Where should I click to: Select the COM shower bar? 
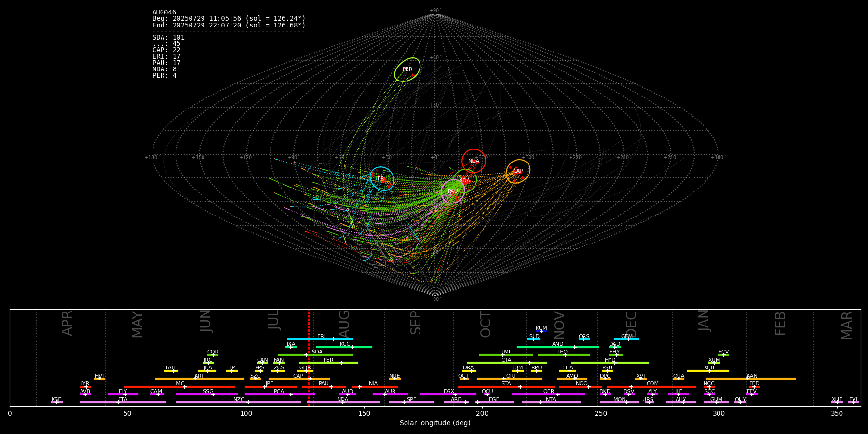pyautogui.click(x=651, y=386)
